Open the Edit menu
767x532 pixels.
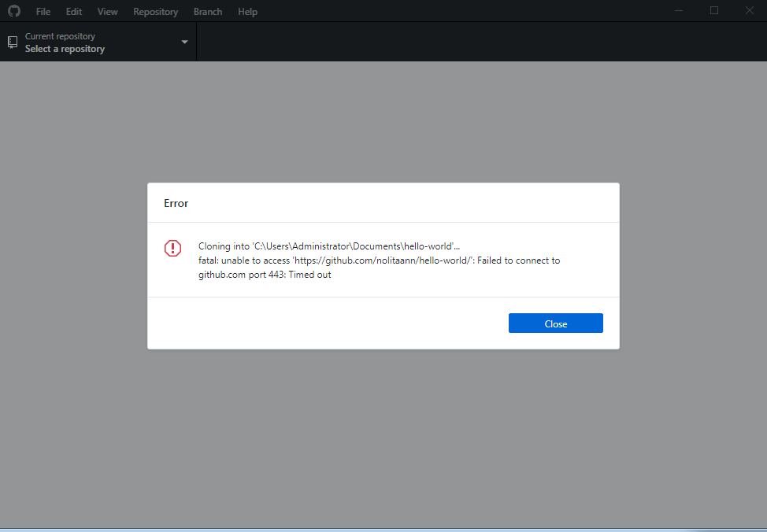(x=74, y=11)
